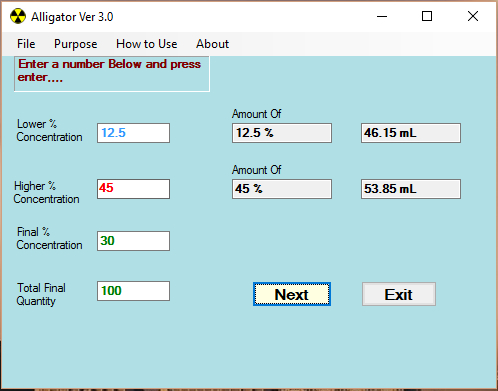
Task: Click the 'Higher % Concentration' label
Action: (46, 192)
